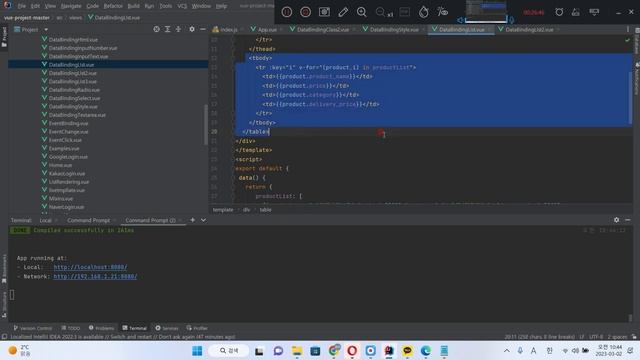Open the Code menu
Screen dimensions: 640x360
point(93,6)
